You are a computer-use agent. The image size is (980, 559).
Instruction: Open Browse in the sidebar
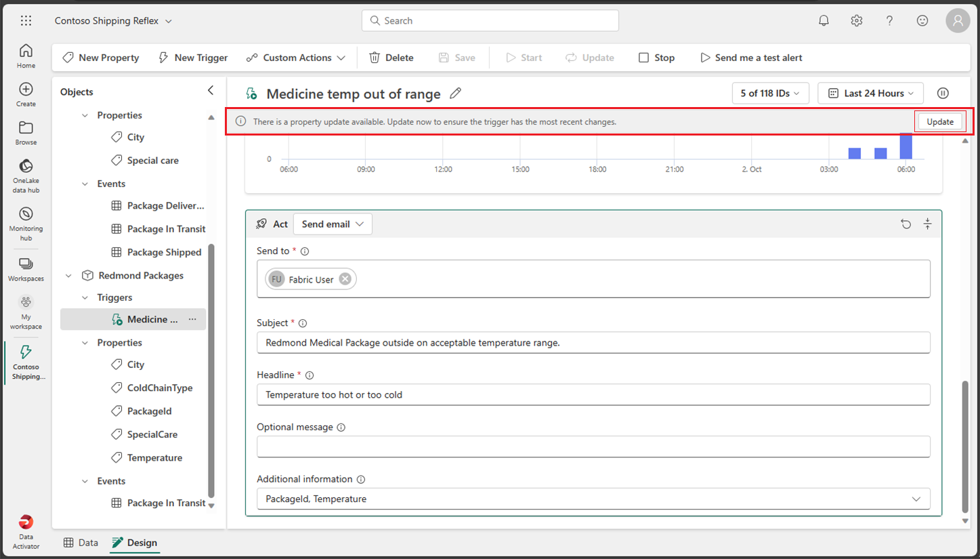(26, 133)
